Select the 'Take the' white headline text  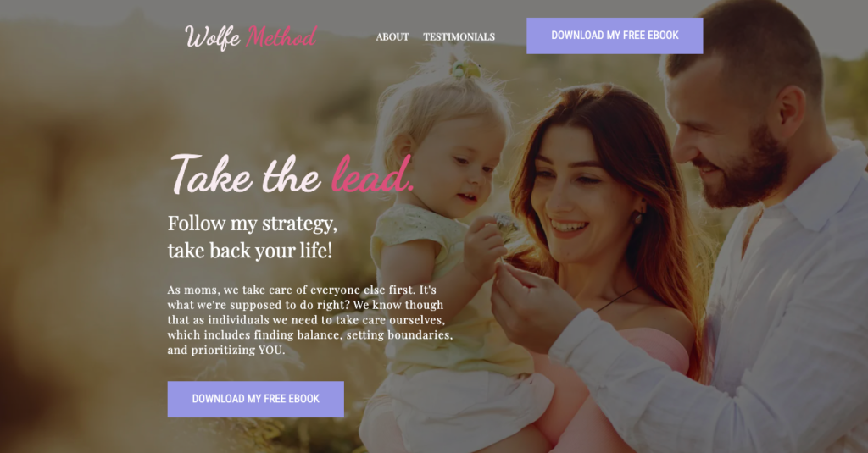pos(246,174)
